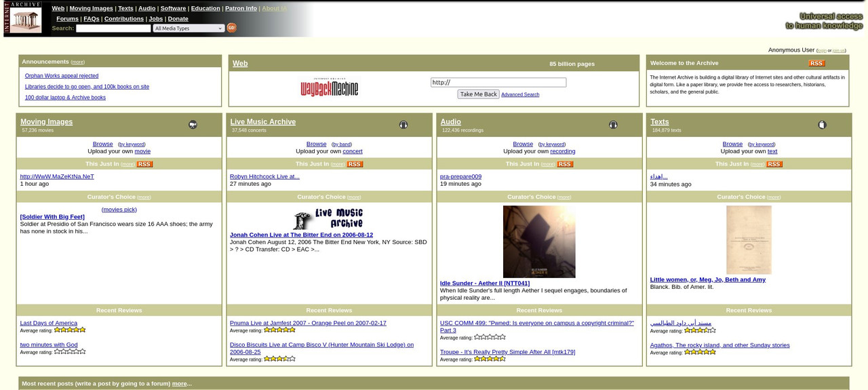Open Wayback Advanced Search link
The image size is (868, 390).
coord(520,95)
